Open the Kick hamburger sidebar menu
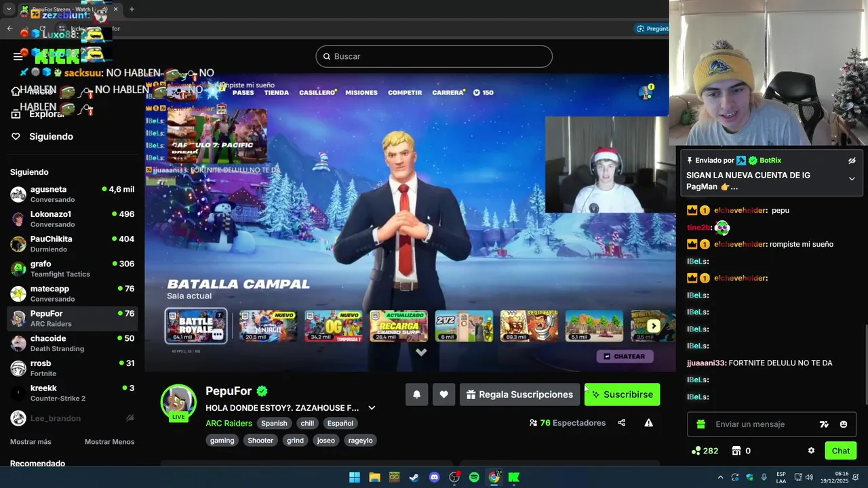The width and height of the screenshot is (868, 488). 18,57
